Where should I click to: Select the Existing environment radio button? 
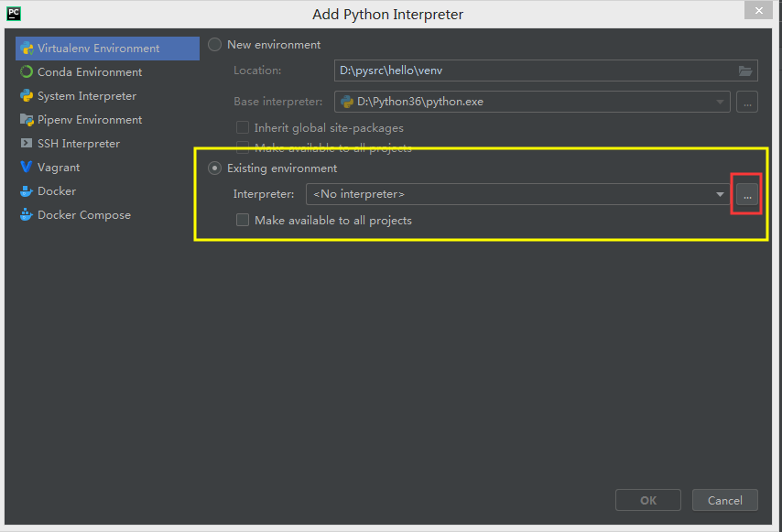coord(215,168)
